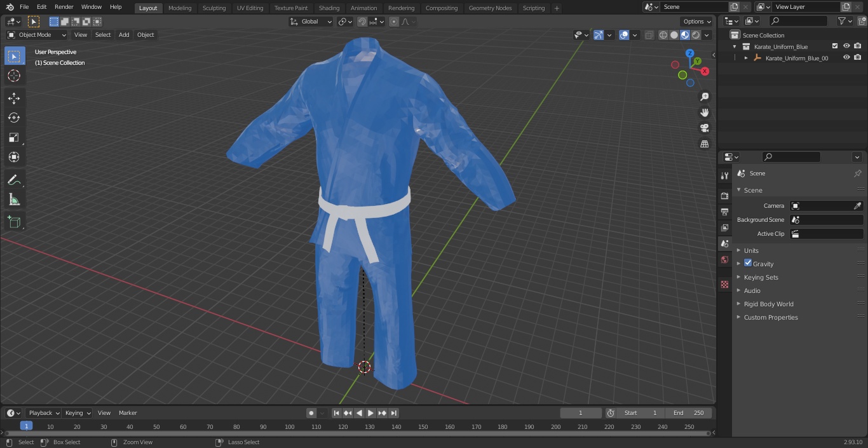The height and width of the screenshot is (448, 868).
Task: Open World properties tab
Action: [x=724, y=259]
